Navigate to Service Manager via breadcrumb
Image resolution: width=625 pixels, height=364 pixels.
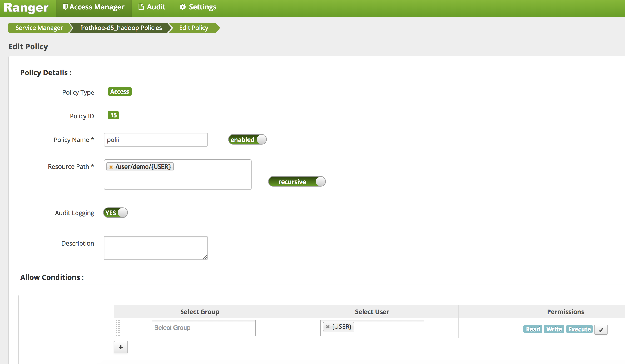tap(38, 28)
